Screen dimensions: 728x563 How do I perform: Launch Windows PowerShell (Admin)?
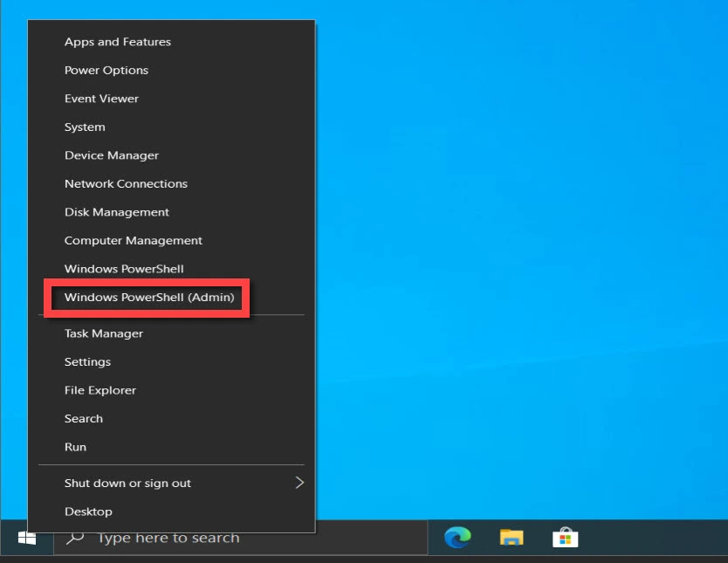tap(171, 297)
